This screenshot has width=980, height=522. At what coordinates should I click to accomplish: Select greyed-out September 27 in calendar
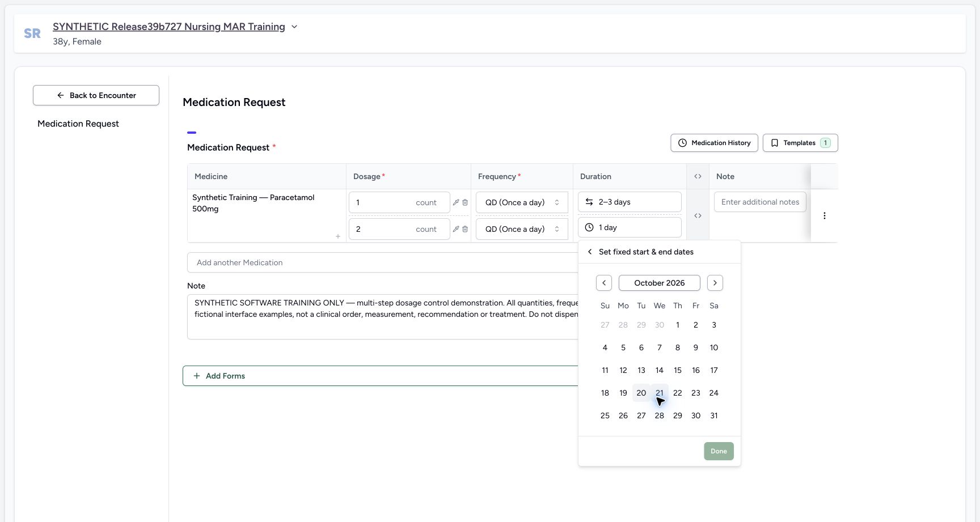pyautogui.click(x=605, y=325)
